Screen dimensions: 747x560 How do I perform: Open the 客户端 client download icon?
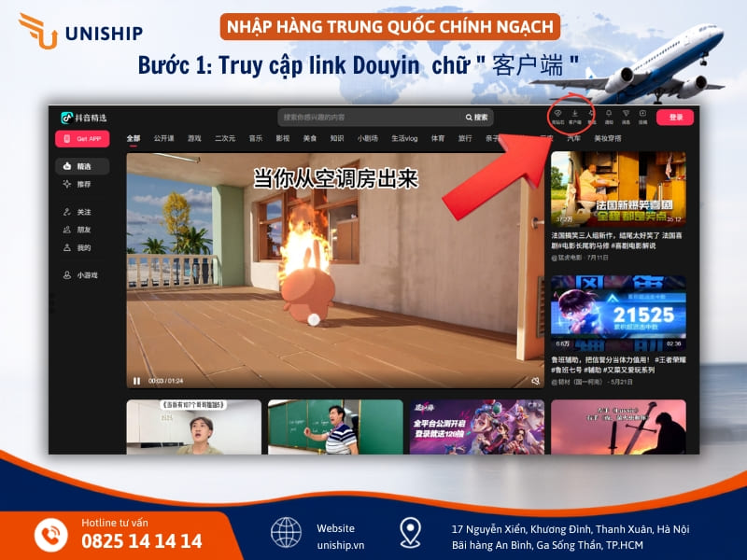[574, 117]
